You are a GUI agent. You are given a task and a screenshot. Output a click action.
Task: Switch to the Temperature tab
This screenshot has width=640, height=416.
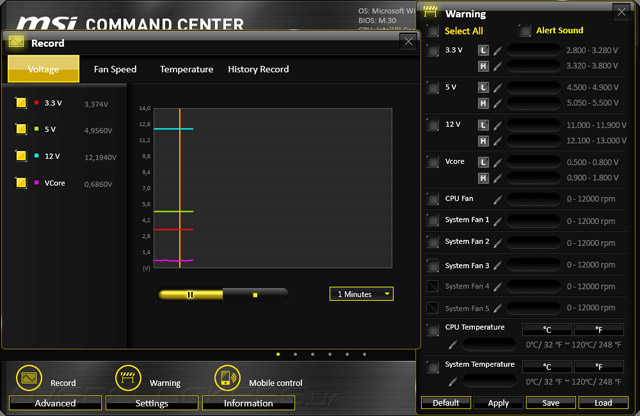187,69
